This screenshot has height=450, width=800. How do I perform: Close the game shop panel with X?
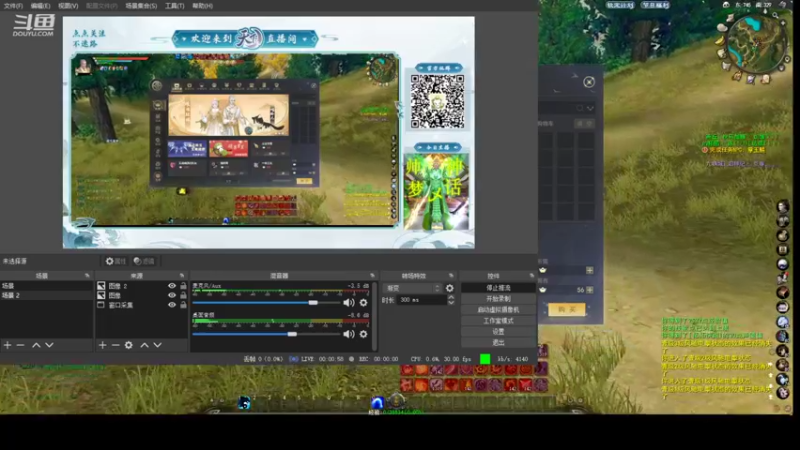[x=589, y=82]
